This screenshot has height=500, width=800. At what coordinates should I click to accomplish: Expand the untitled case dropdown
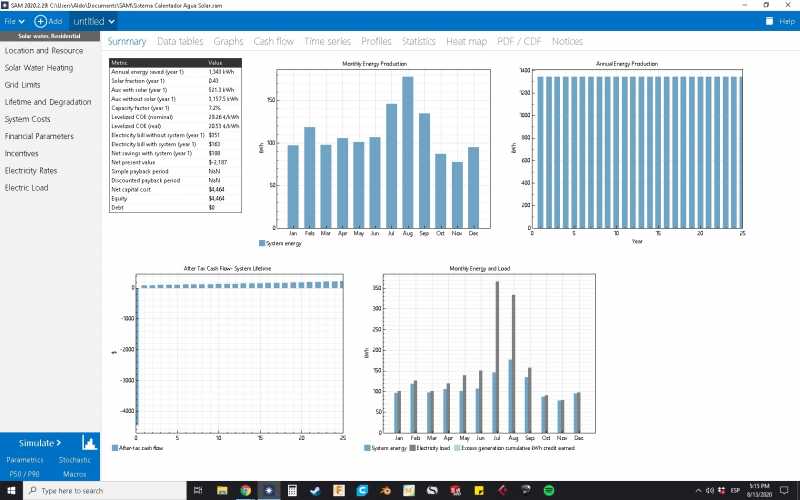[x=94, y=21]
